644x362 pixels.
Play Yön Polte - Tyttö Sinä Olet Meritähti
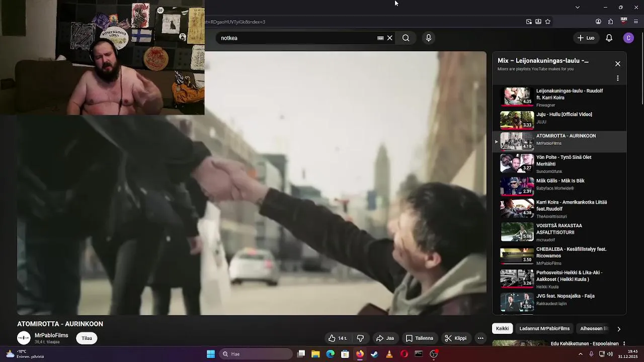click(x=559, y=163)
